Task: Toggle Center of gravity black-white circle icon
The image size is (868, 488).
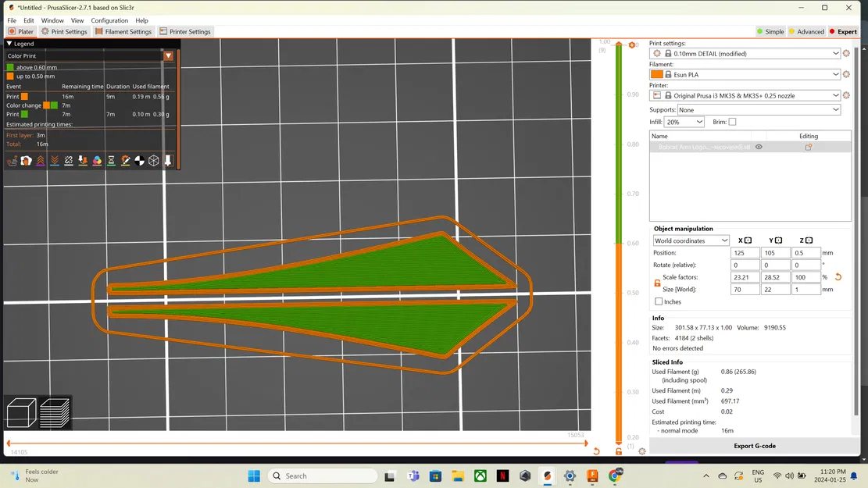Action: pyautogui.click(x=140, y=160)
